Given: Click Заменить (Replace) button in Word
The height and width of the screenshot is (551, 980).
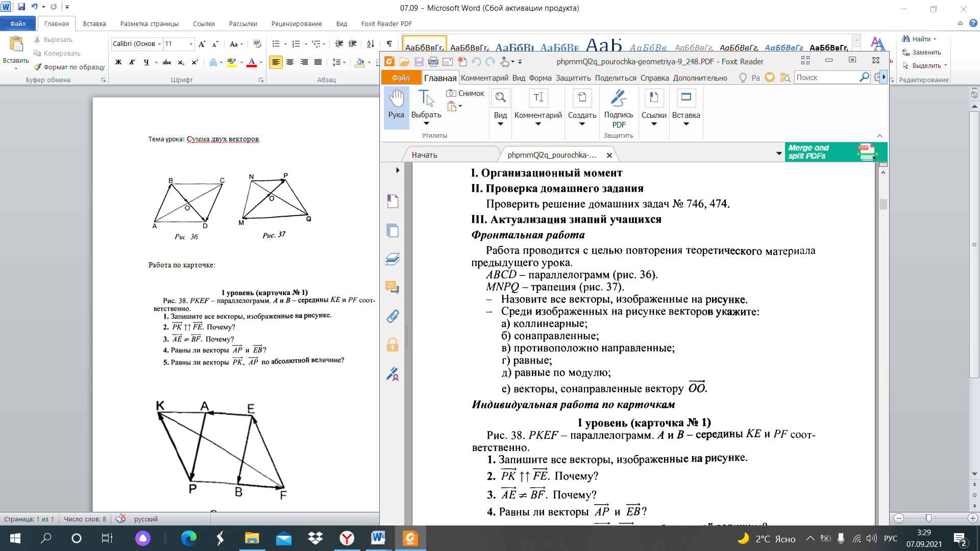Looking at the screenshot, I should [x=922, y=52].
